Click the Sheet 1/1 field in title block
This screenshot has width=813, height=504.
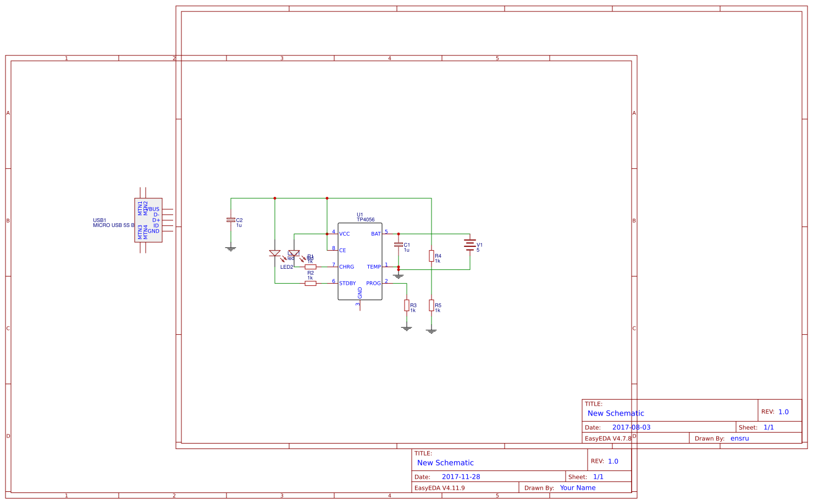point(599,476)
